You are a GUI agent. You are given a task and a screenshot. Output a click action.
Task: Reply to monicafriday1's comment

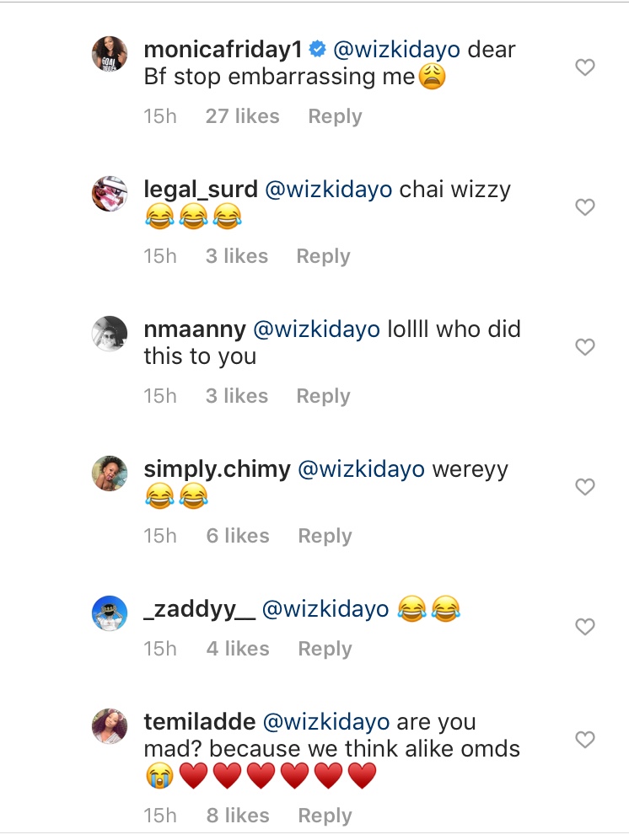click(x=335, y=116)
